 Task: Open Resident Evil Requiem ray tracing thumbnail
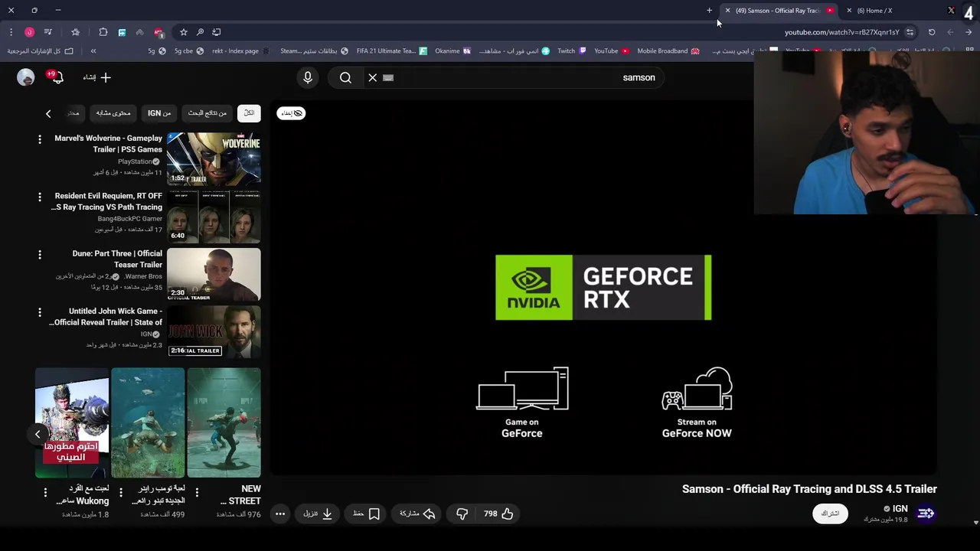click(214, 216)
